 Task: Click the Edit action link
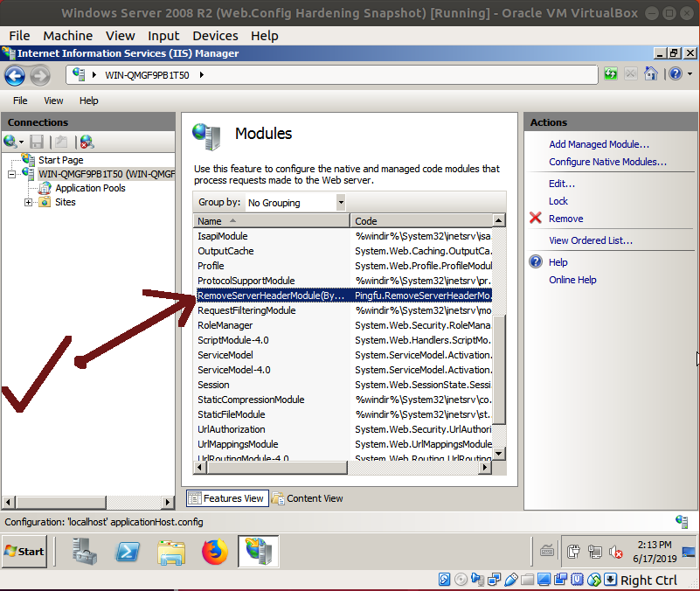click(x=562, y=184)
